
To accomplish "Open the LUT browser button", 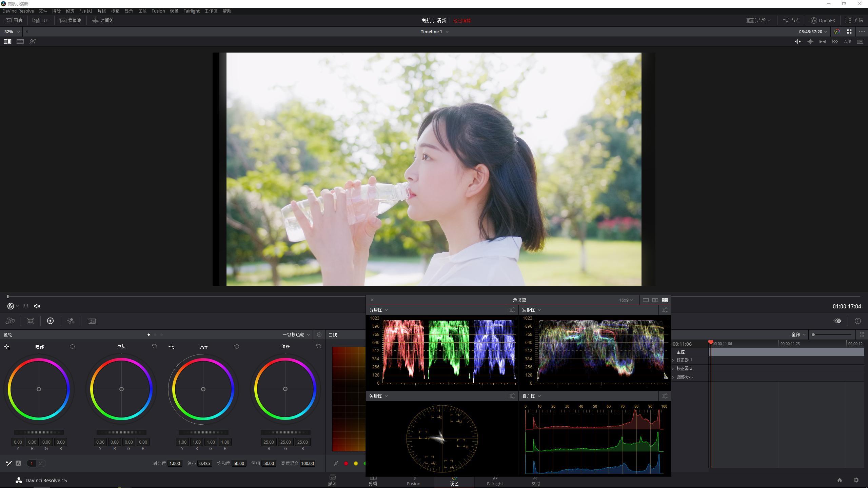I will 41,20.
